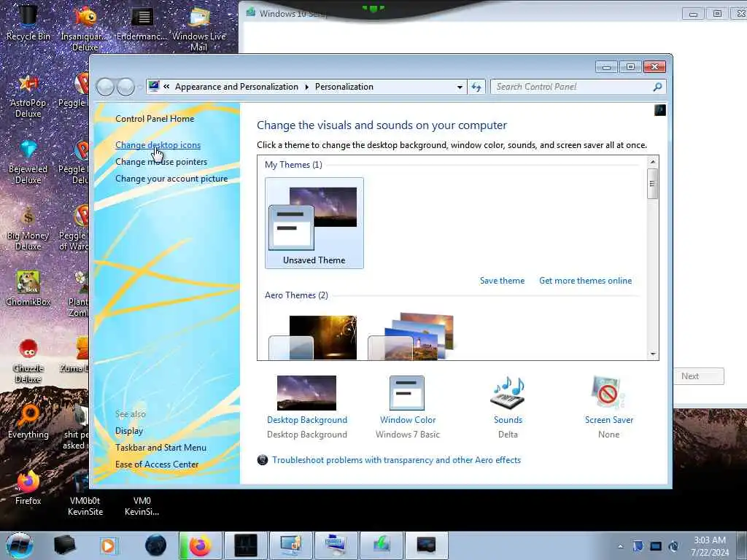
Task: Click the Screen Saver link text
Action: tap(609, 420)
